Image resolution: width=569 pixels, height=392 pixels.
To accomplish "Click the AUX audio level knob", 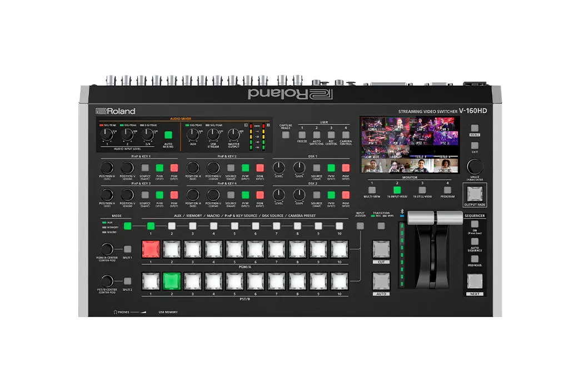I will click(x=193, y=134).
